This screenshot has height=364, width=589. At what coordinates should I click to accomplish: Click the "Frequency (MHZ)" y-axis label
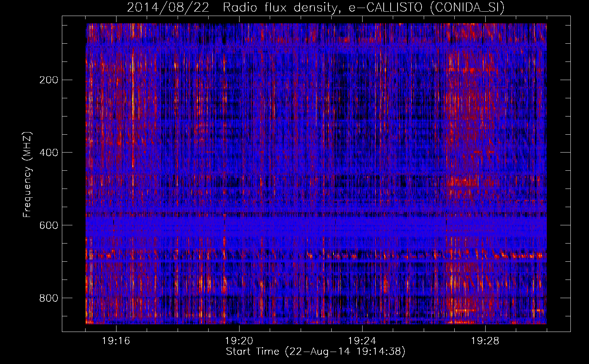[x=27, y=175]
